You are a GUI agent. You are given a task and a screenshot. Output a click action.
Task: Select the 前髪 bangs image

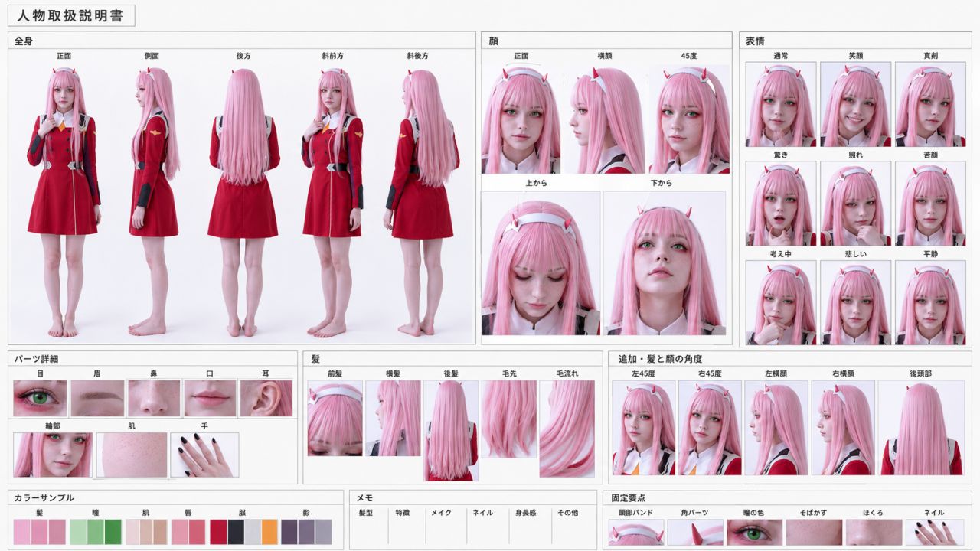[x=335, y=419]
